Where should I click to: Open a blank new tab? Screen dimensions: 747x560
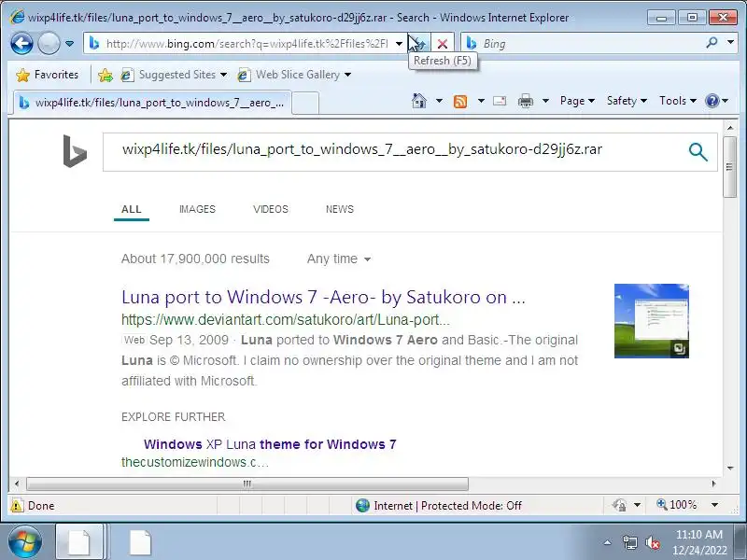point(305,104)
